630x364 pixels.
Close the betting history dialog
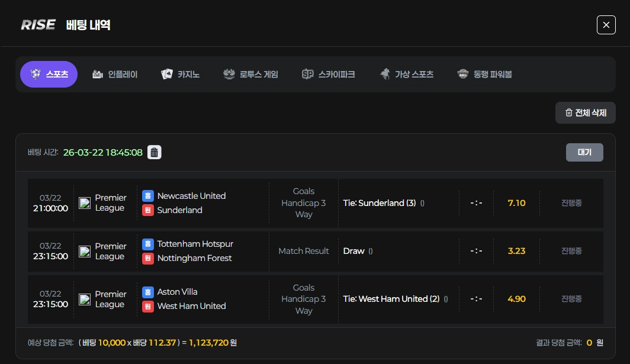click(606, 25)
